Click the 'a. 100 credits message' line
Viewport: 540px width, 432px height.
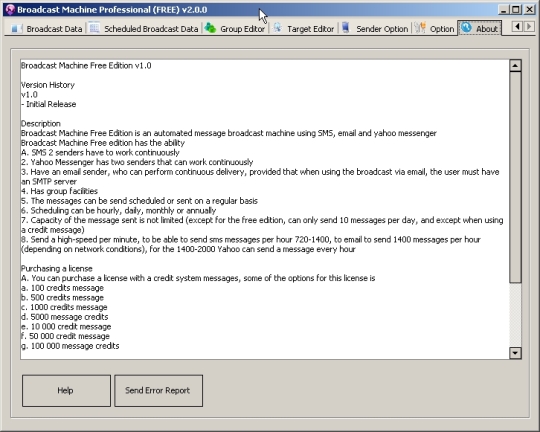pos(62,288)
